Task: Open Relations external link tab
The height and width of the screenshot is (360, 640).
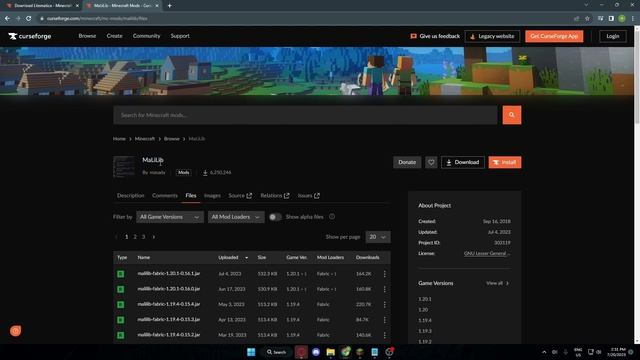Action: coord(275,196)
